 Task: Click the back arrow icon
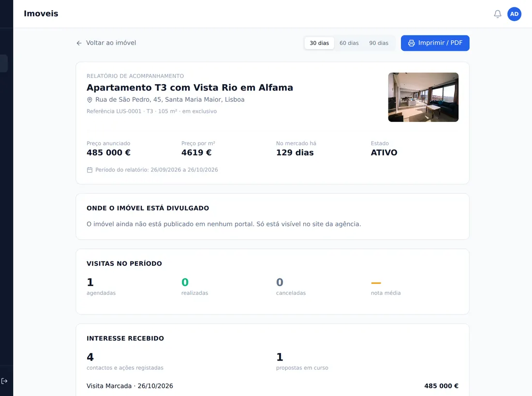tap(79, 43)
